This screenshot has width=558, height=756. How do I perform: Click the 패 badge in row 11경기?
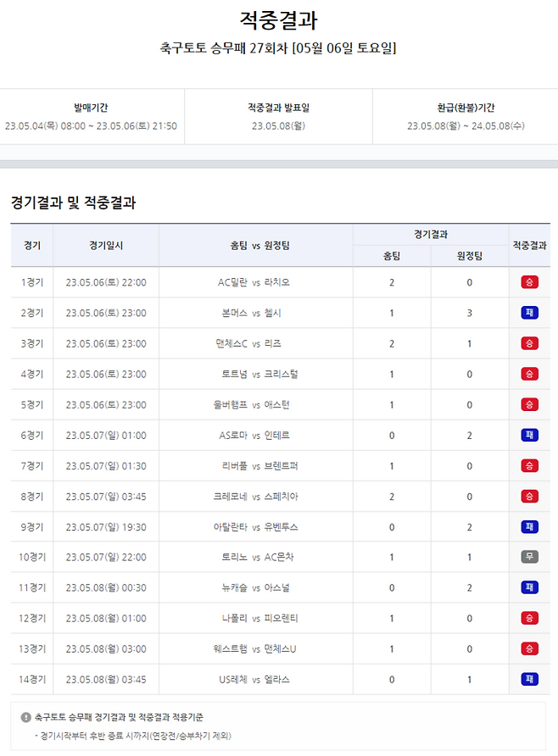coord(529,587)
